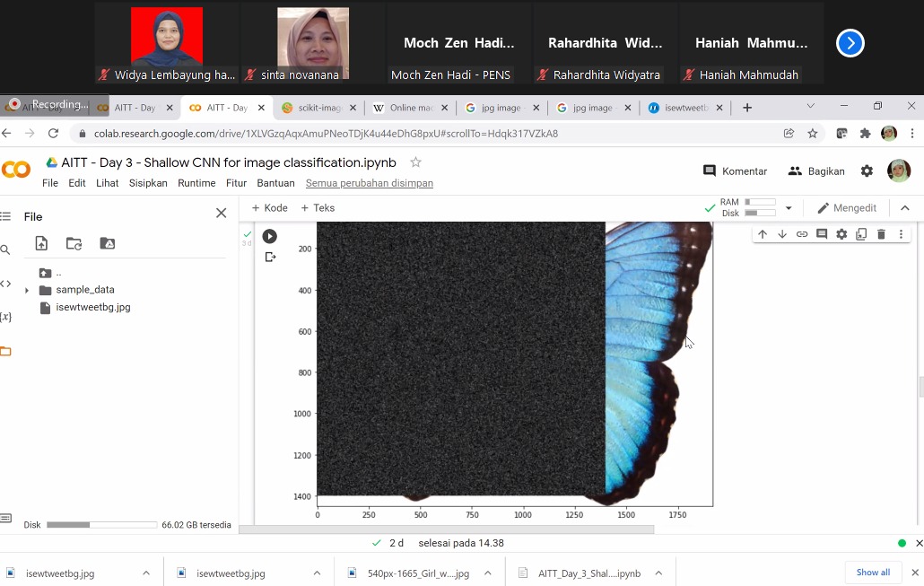Open the Sisipkan menu

point(148,183)
